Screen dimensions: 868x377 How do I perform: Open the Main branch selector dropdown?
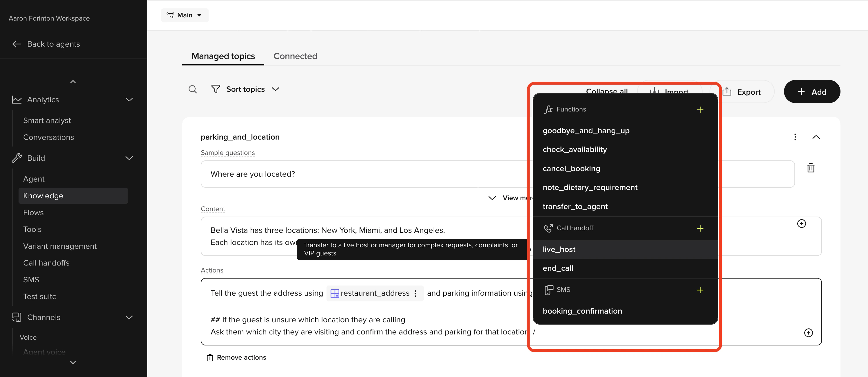coord(184,15)
